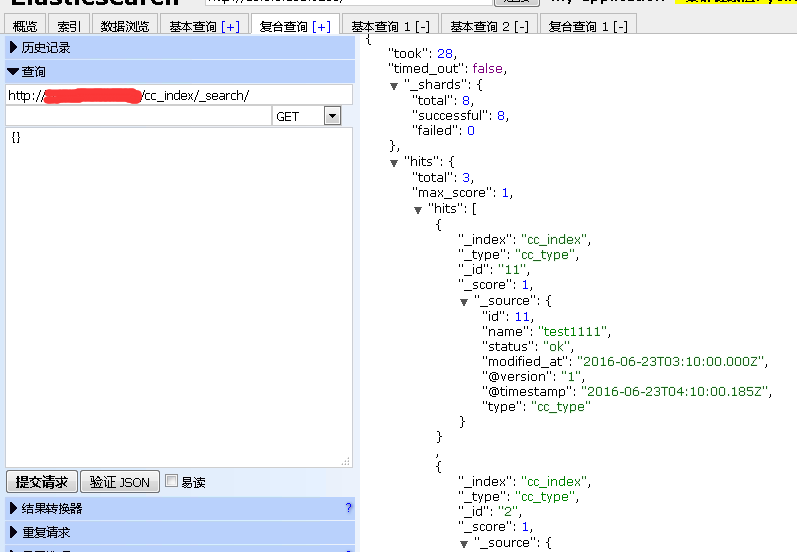Open help for 结果转换器

pyautogui.click(x=348, y=508)
